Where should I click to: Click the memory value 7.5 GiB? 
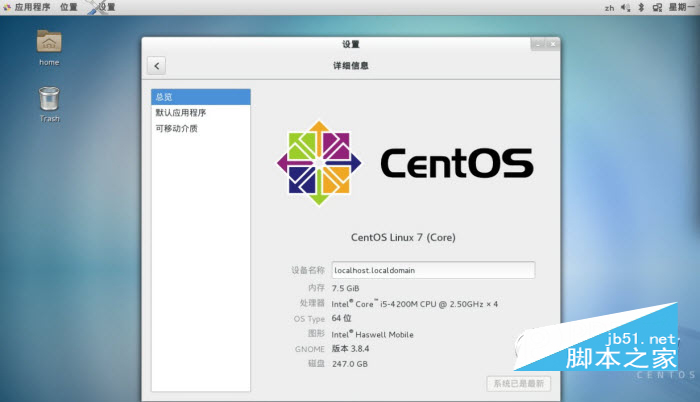(x=346, y=288)
